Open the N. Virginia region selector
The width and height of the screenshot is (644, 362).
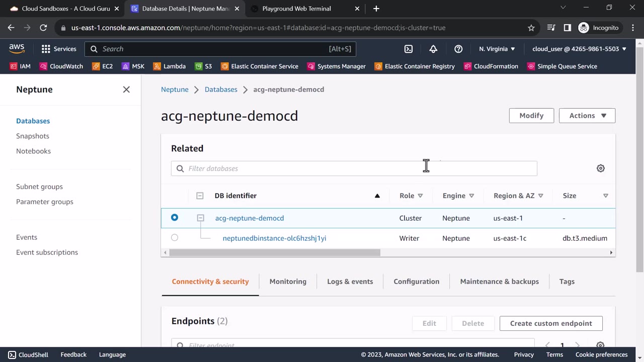497,49
